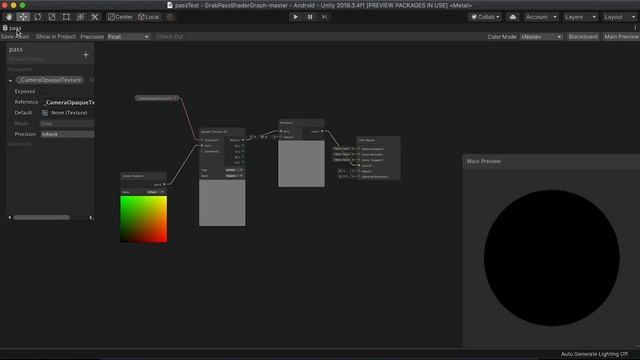Click the Exposed property row
This screenshot has width=640, height=360.
click(51, 91)
